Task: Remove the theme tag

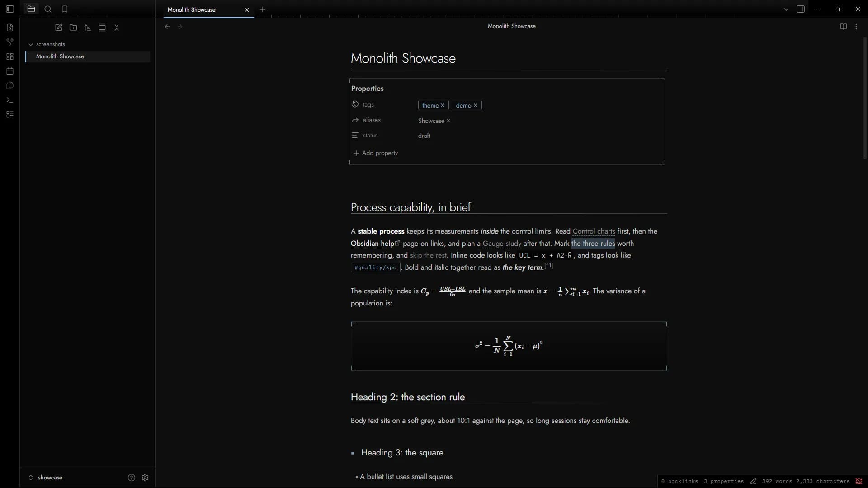Action: pos(443,105)
